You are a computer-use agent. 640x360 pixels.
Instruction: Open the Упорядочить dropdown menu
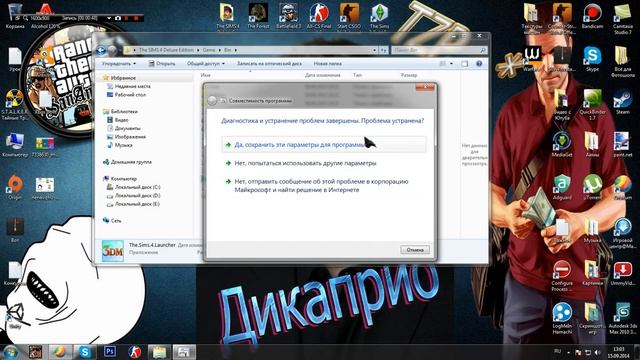point(119,64)
